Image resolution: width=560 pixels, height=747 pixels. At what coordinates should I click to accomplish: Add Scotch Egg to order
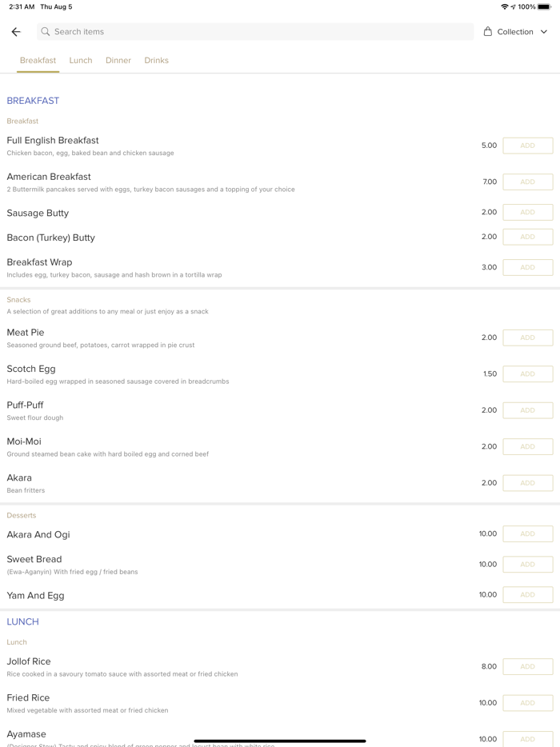[x=527, y=374]
